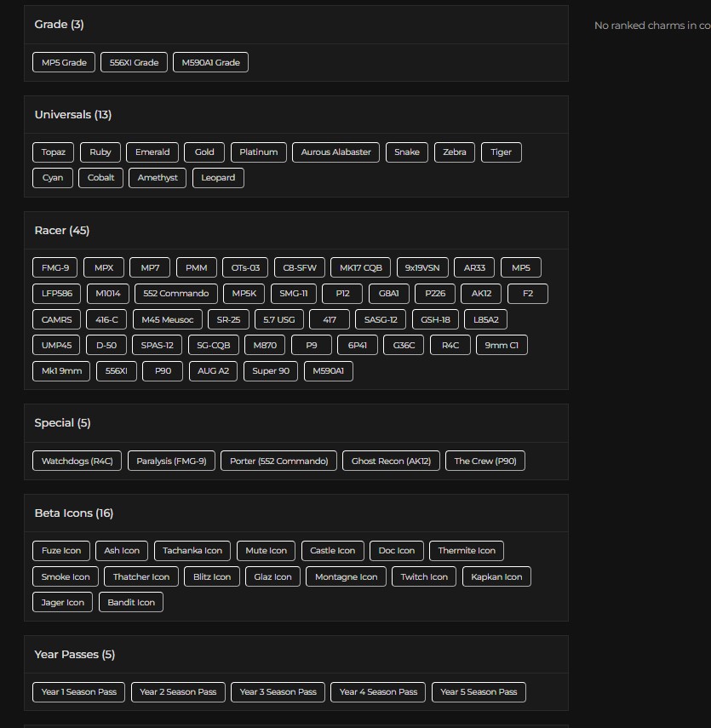Choose the Cyan universal skin
This screenshot has height=728, width=711.
(x=53, y=178)
